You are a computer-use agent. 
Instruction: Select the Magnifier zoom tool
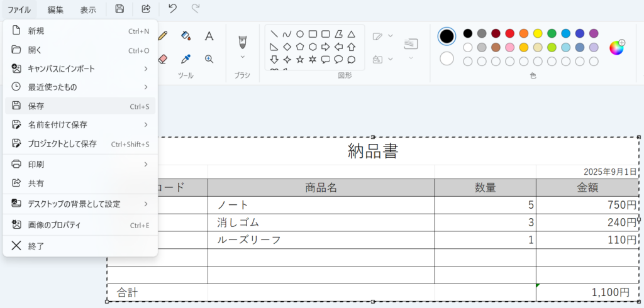tap(209, 59)
